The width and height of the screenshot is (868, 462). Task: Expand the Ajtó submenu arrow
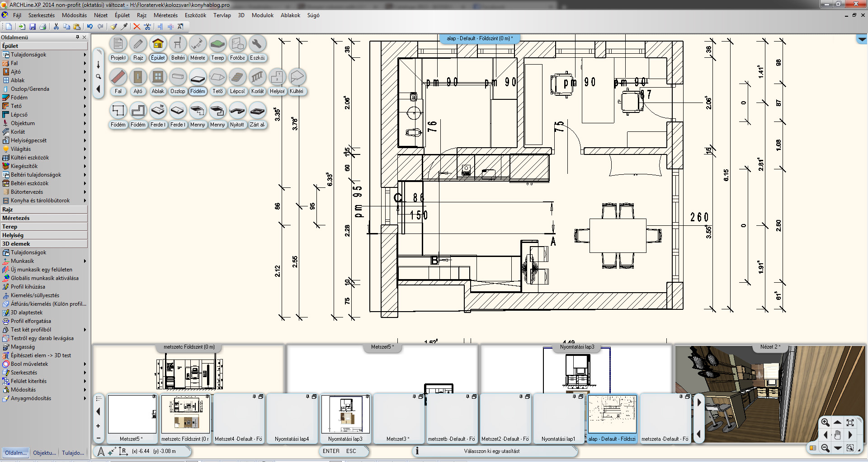tap(85, 72)
